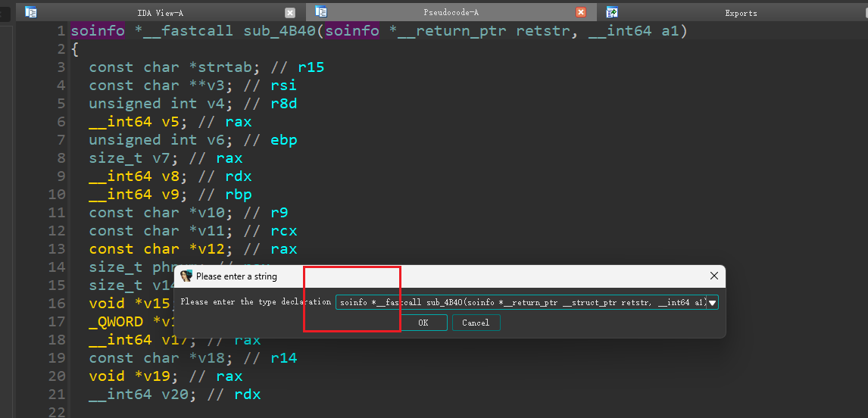868x418 pixels.
Task: Click variable v4 on line 5
Action: pos(215,104)
